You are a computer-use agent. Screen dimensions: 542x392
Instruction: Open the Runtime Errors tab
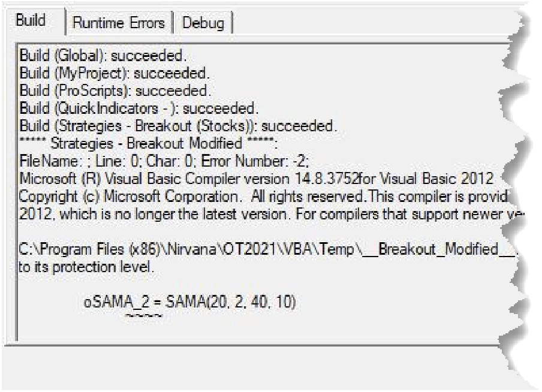pyautogui.click(x=119, y=23)
